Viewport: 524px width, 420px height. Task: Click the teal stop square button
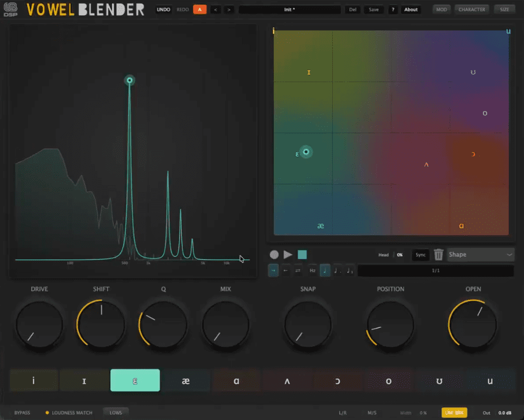point(302,255)
